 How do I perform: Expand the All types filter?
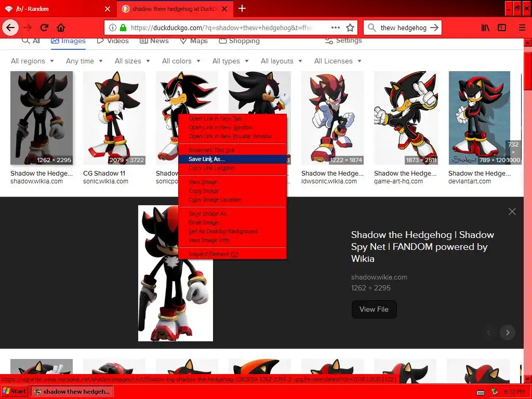(x=230, y=61)
